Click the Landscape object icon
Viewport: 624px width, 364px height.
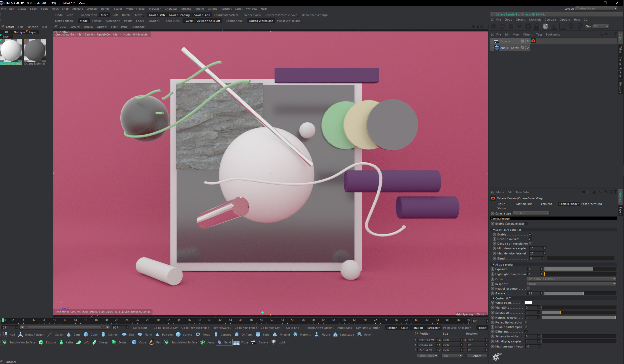coord(335,335)
